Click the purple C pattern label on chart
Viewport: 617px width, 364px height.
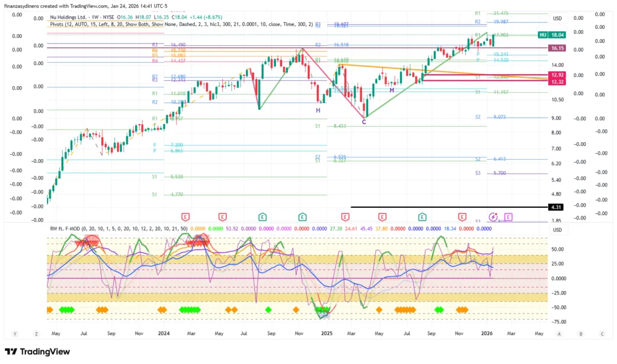pos(363,122)
